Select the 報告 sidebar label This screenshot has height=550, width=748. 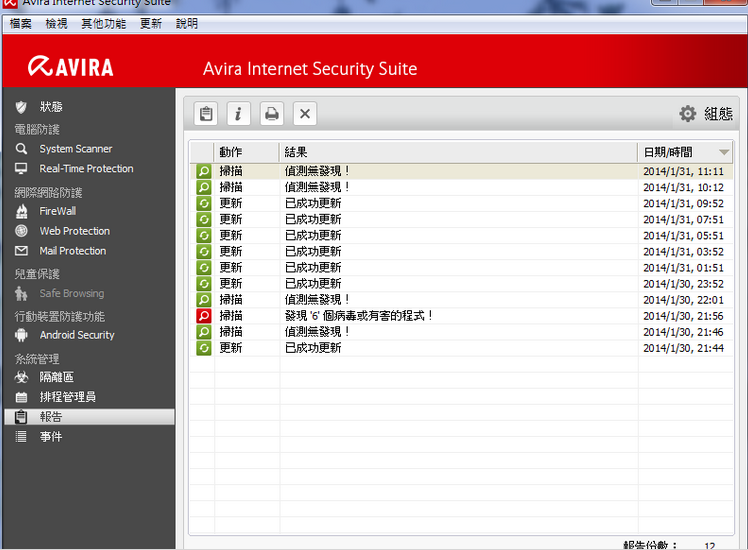(x=51, y=417)
